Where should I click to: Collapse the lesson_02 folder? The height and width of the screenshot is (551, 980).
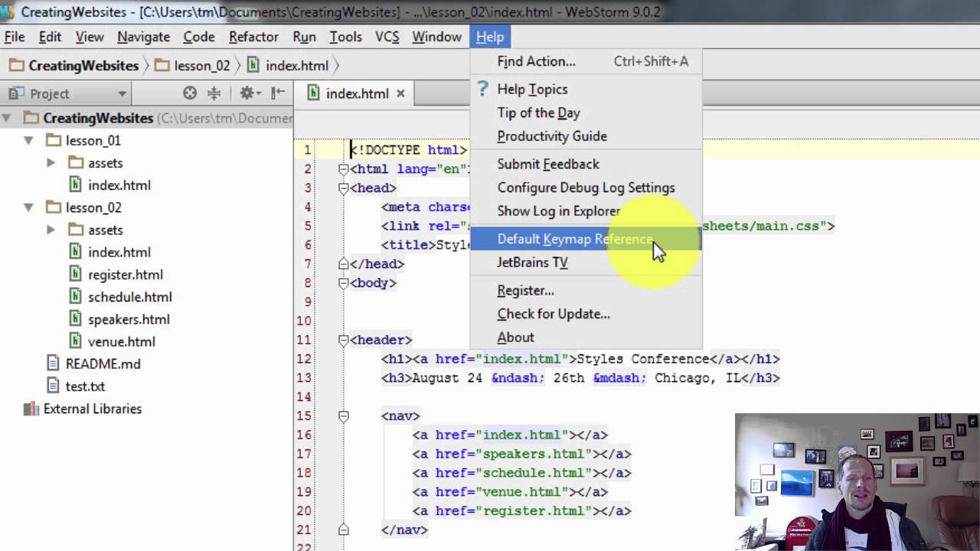[28, 207]
